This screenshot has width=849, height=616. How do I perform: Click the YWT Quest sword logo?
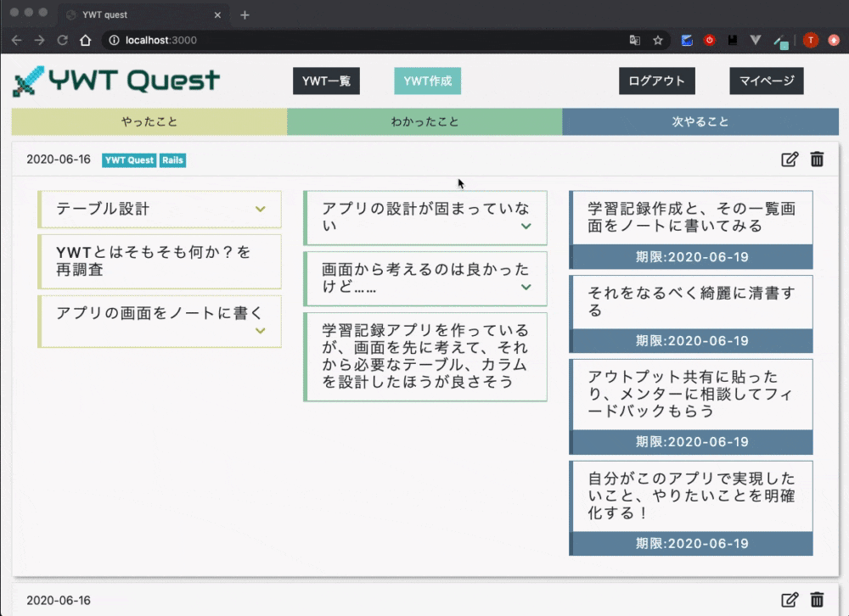26,81
